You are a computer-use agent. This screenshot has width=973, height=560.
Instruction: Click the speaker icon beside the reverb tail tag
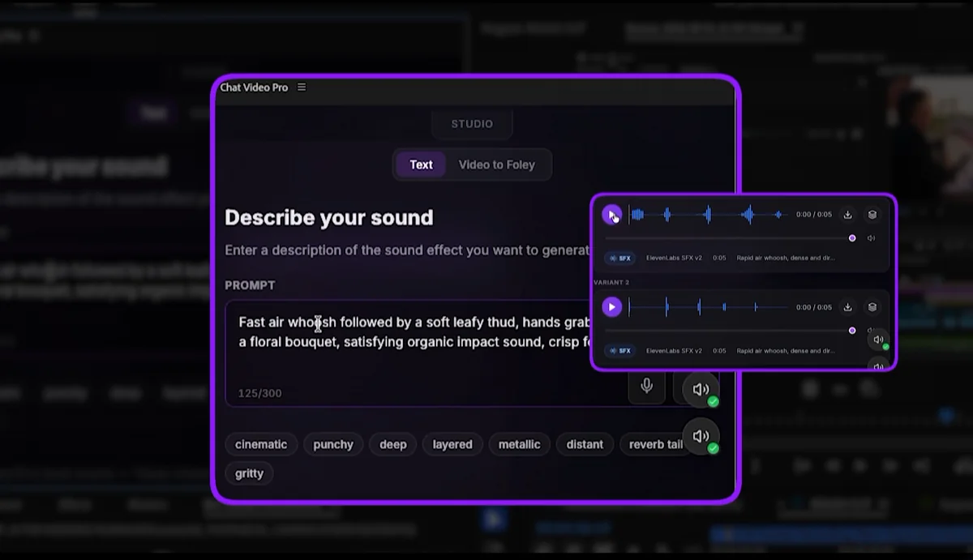point(701,436)
